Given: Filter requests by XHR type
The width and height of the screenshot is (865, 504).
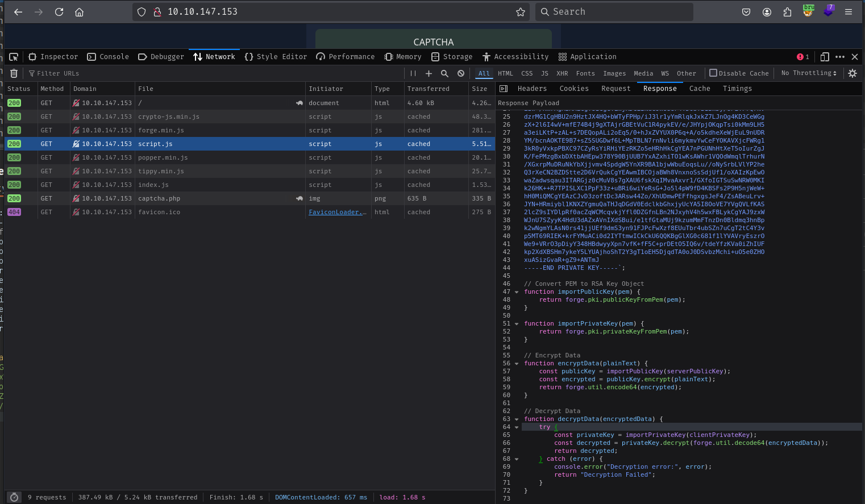Looking at the screenshot, I should click(562, 73).
